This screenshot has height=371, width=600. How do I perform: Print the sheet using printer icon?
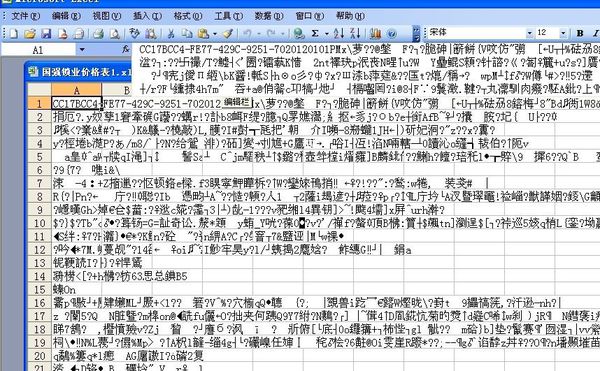[98, 34]
